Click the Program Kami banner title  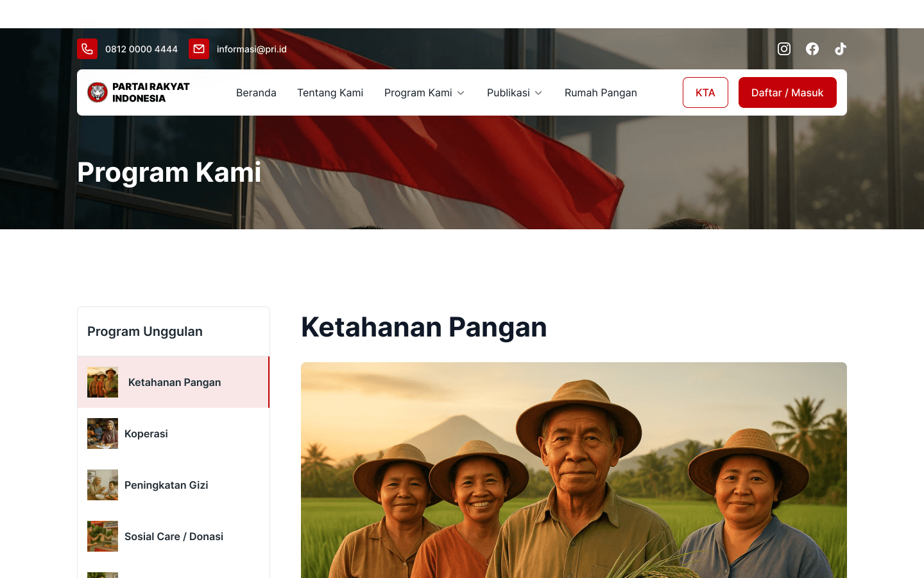[169, 172]
